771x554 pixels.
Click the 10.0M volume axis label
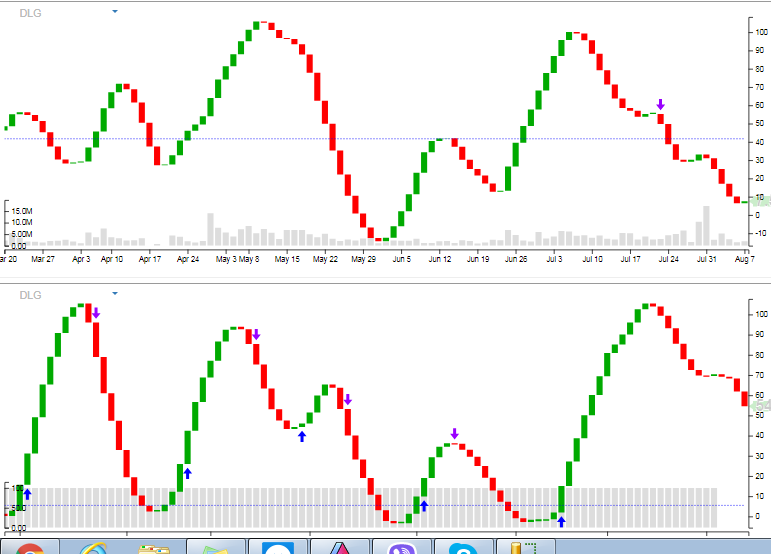tap(22, 223)
